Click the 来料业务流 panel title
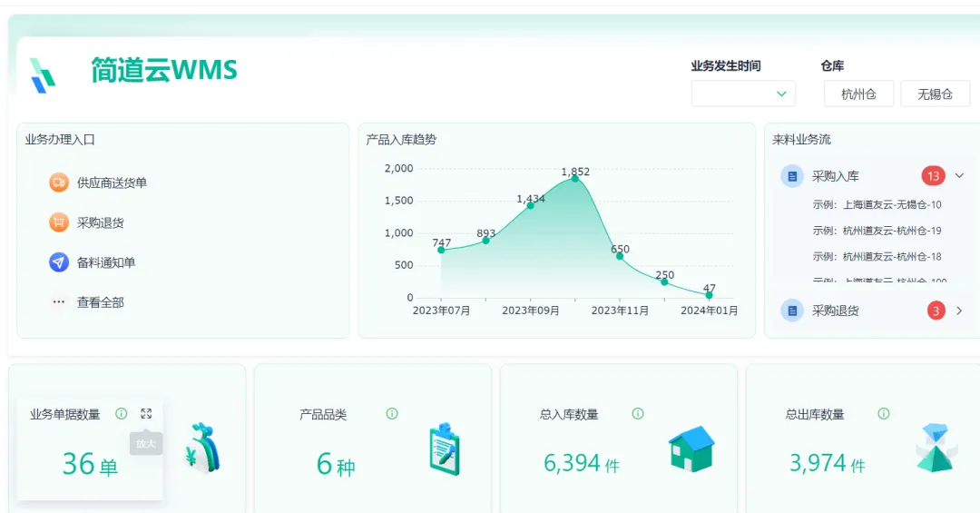The image size is (980, 513). tap(802, 140)
